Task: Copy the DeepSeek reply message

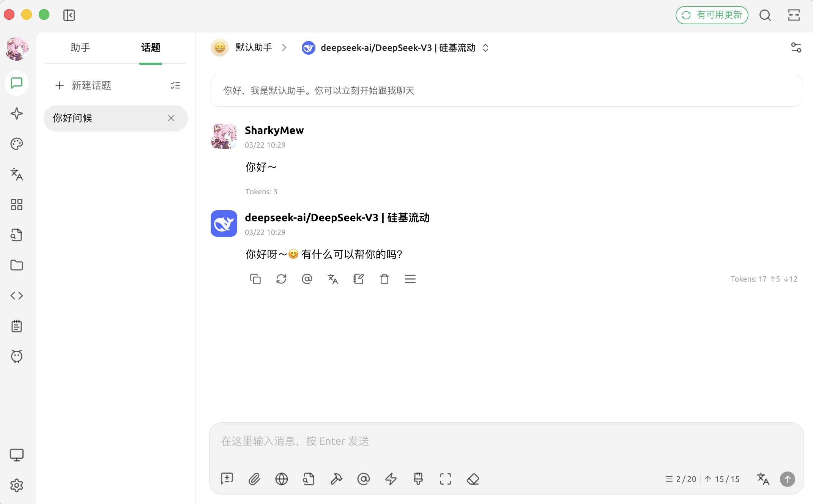Action: (x=255, y=279)
